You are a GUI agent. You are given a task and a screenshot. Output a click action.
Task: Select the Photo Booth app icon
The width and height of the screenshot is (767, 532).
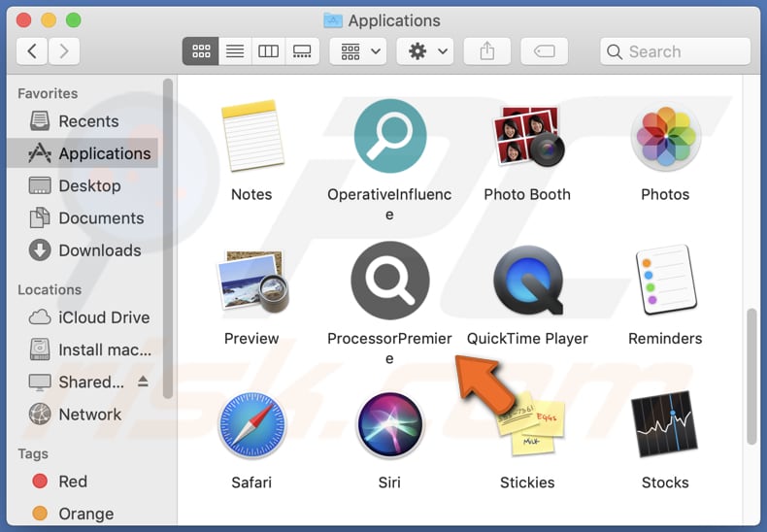coord(527,136)
